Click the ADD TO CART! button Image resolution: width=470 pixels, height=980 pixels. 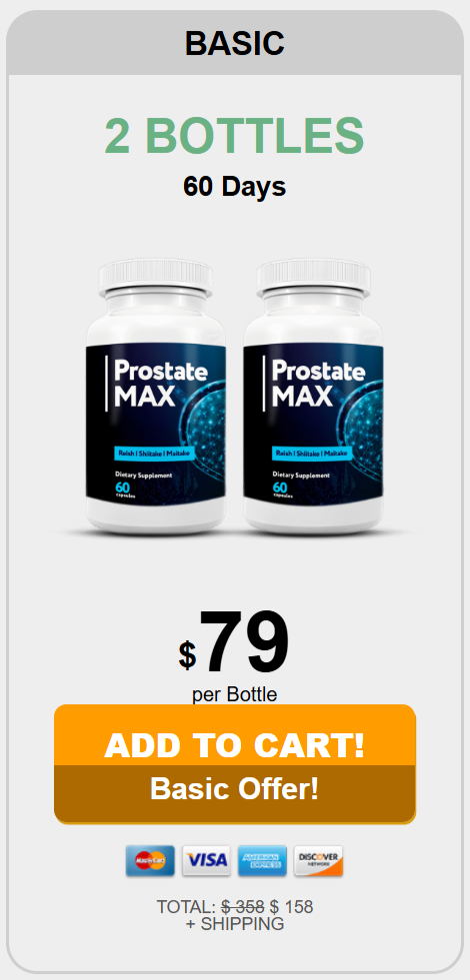click(x=235, y=735)
